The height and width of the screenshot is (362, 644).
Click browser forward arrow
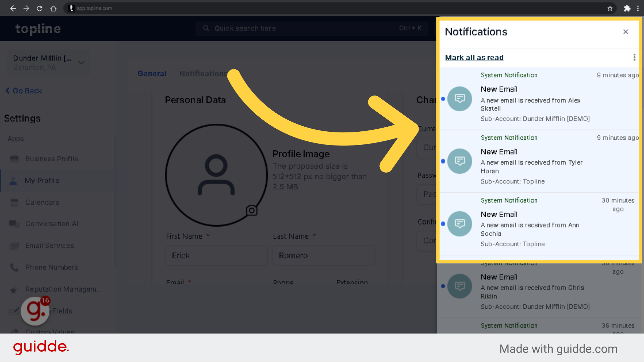[x=26, y=8]
